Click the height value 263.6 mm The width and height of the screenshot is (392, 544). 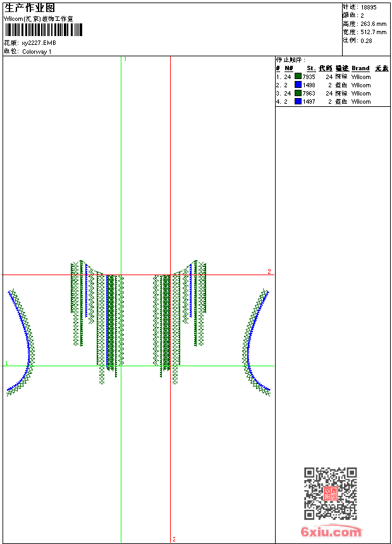373,23
